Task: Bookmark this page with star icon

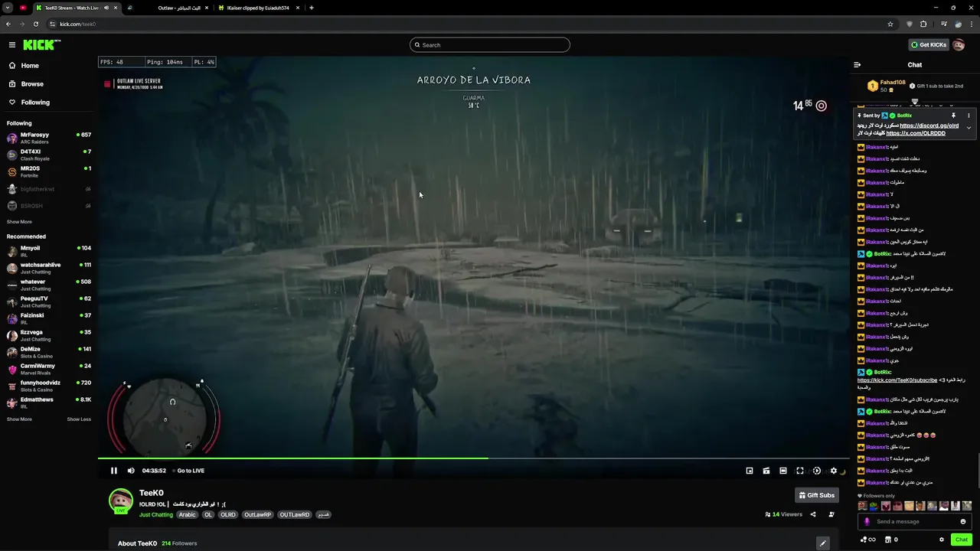Action: pos(890,24)
